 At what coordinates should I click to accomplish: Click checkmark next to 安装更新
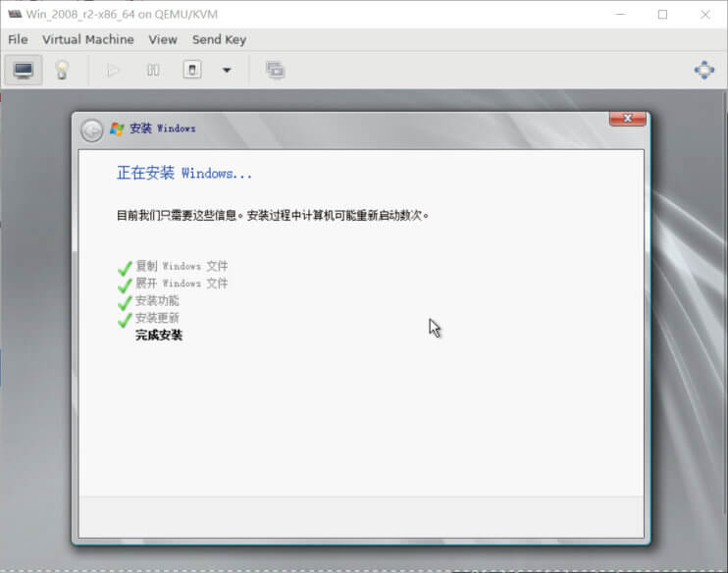(x=125, y=320)
